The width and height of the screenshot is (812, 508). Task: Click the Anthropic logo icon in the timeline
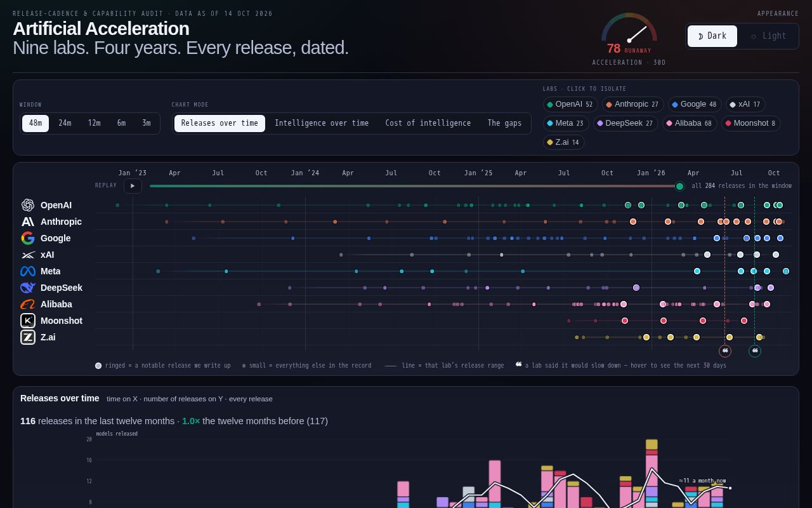point(28,222)
